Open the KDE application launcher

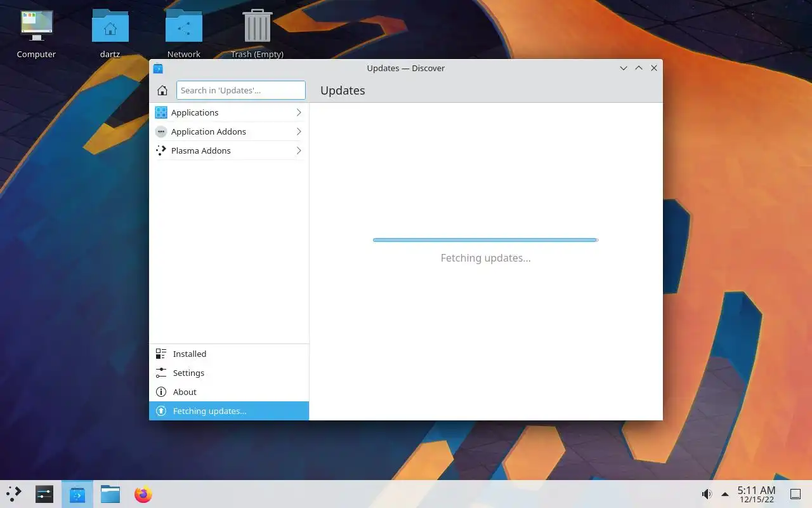[14, 494]
